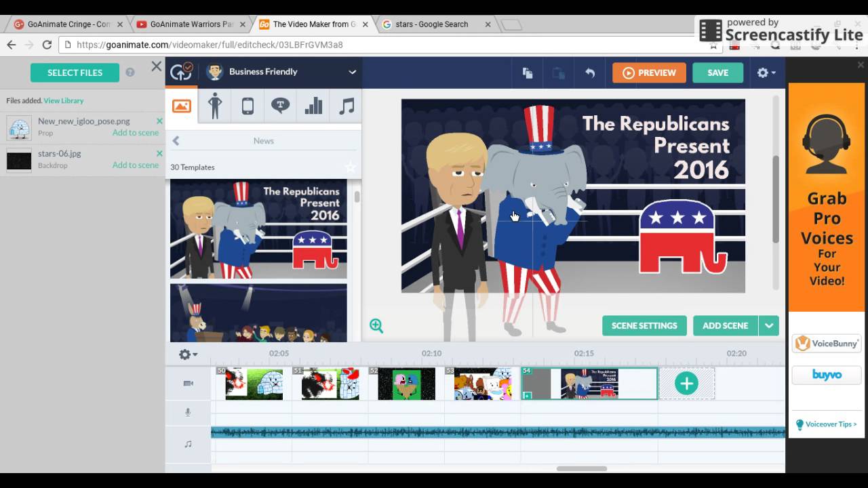Switch to GoAnimate Cringe browser tab

(69, 24)
